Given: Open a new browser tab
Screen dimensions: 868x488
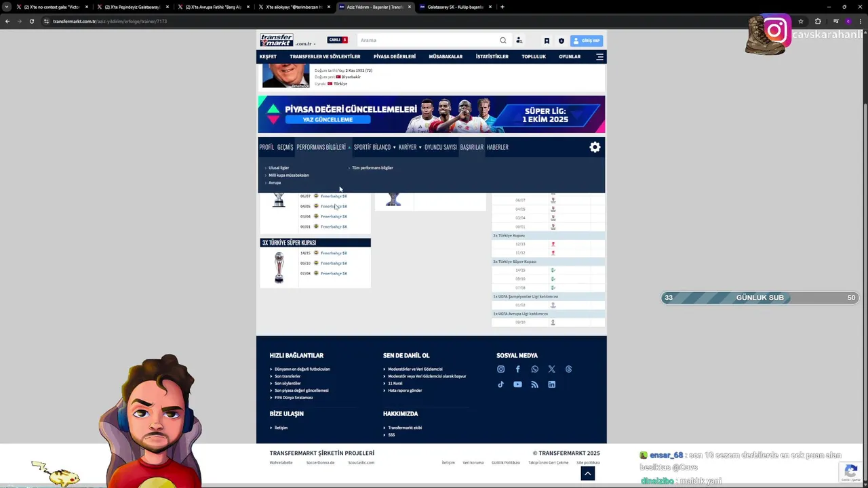Looking at the screenshot, I should pyautogui.click(x=502, y=7).
